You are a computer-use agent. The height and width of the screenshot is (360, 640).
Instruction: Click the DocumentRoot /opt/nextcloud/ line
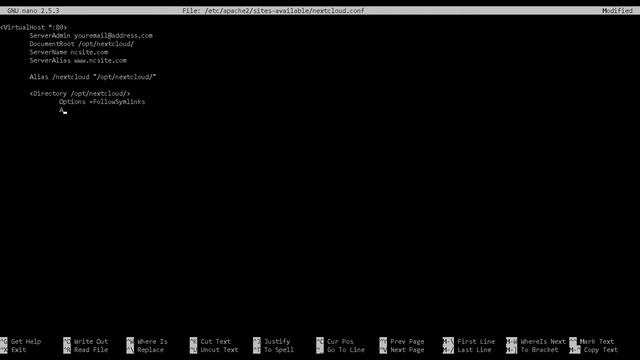tap(82, 44)
